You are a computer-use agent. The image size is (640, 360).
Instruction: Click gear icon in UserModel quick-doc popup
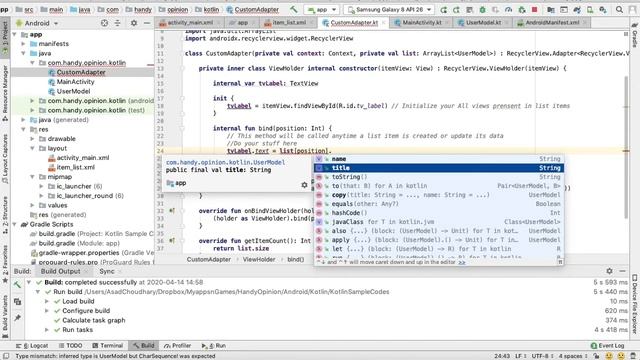point(304,185)
